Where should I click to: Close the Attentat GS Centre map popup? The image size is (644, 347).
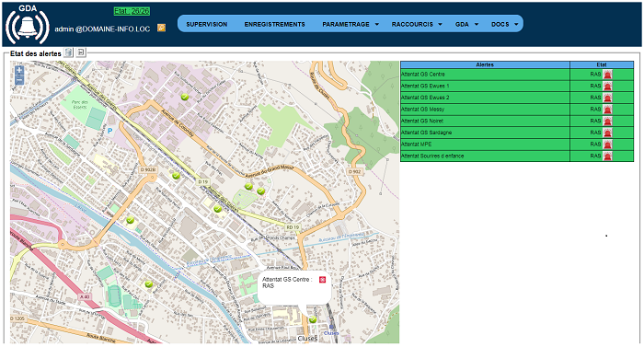[322, 279]
